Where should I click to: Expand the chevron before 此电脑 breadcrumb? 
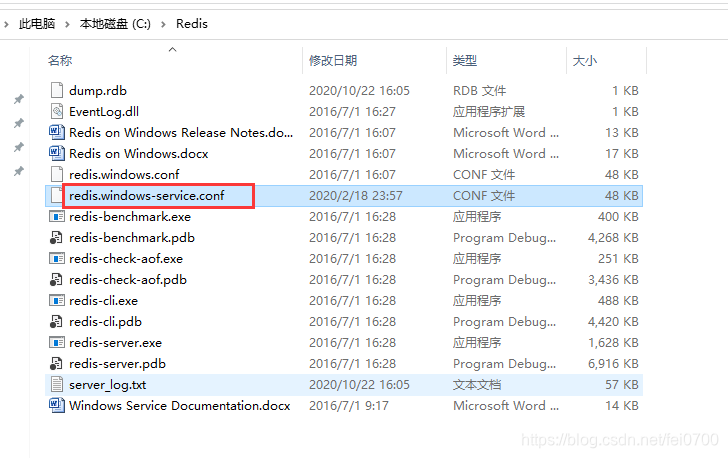tap(6, 24)
